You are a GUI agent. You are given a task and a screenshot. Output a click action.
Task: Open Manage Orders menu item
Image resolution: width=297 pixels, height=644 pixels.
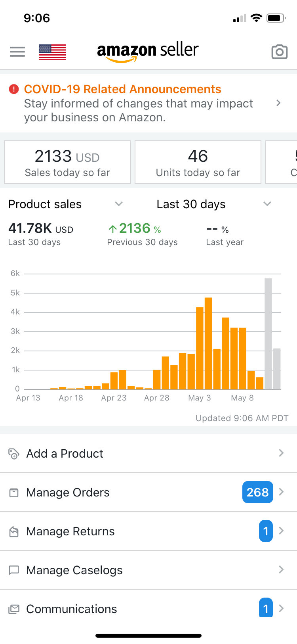click(68, 493)
